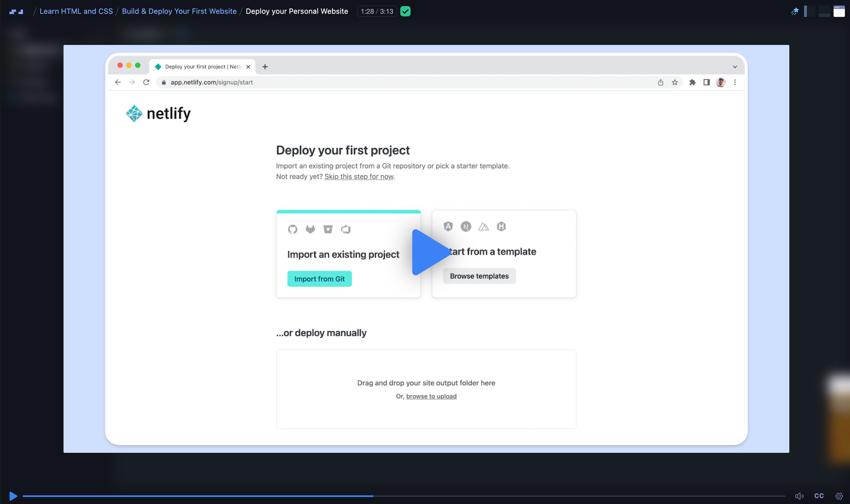Go back in the browser
The height and width of the screenshot is (504, 850).
coord(118,82)
